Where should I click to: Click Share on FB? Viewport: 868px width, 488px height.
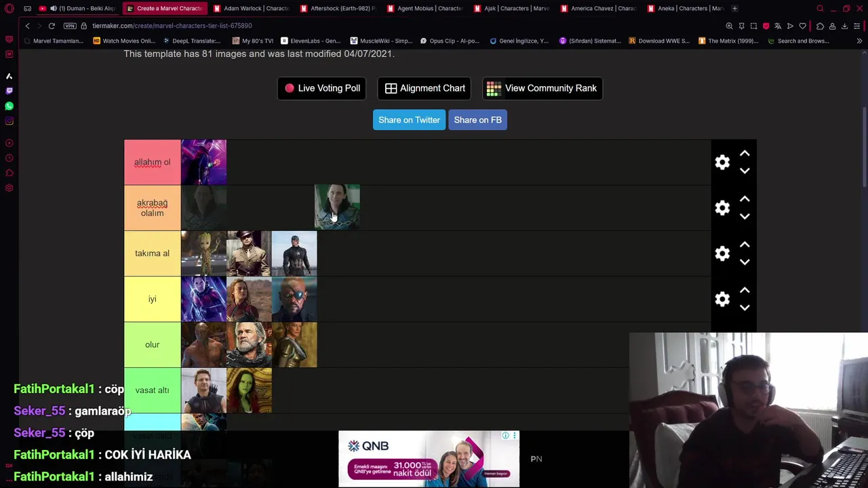pyautogui.click(x=477, y=120)
